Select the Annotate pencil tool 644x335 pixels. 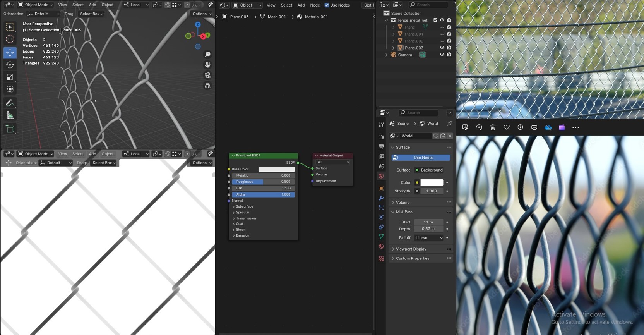coord(10,103)
